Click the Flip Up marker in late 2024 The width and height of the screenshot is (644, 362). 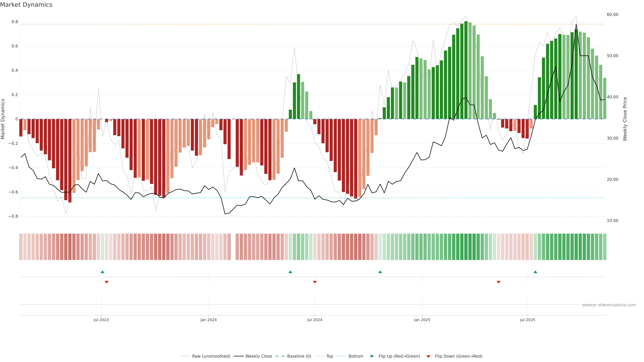pyautogui.click(x=380, y=272)
